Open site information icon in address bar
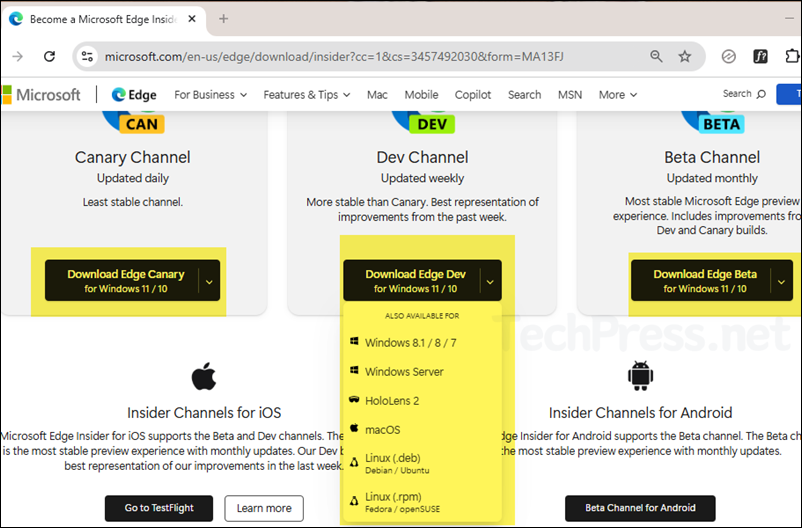The image size is (802, 528). [x=87, y=56]
